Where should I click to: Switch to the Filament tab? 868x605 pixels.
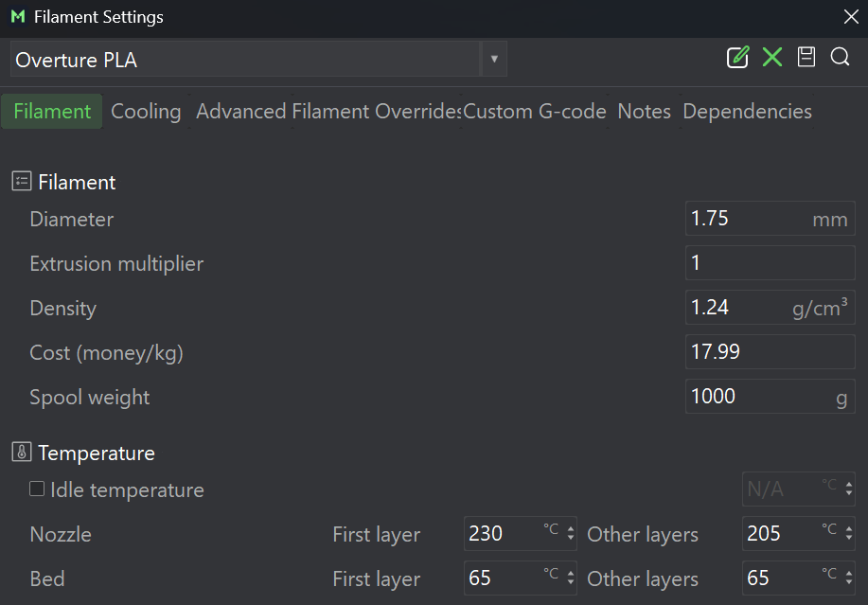point(52,112)
